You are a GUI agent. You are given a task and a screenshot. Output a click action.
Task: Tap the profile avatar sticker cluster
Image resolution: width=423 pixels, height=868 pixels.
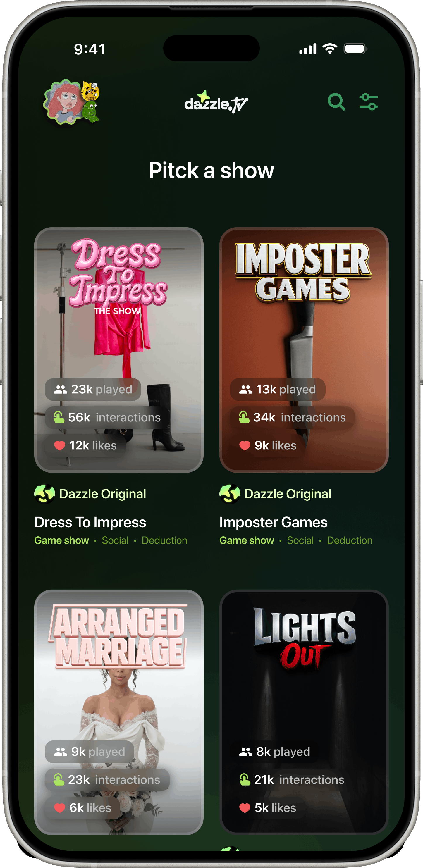pyautogui.click(x=71, y=102)
